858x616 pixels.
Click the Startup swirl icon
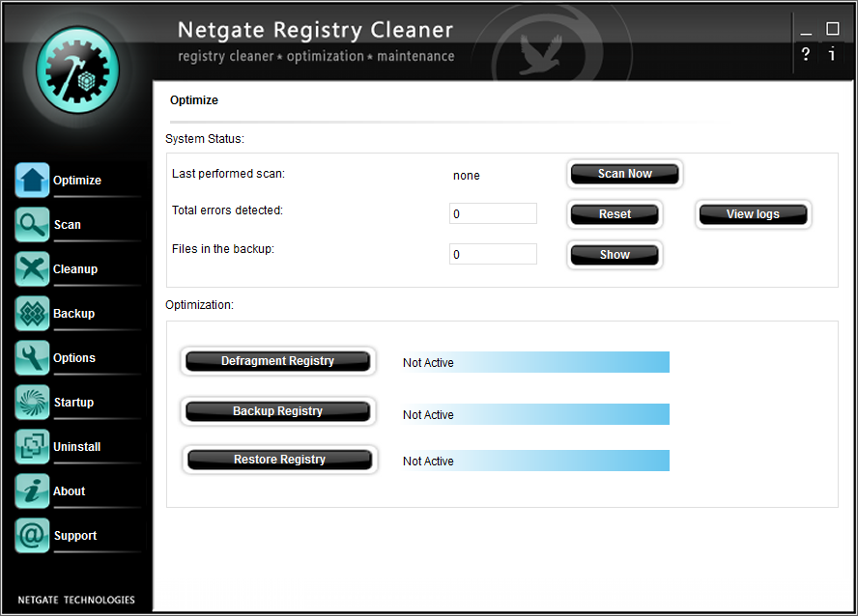32,402
